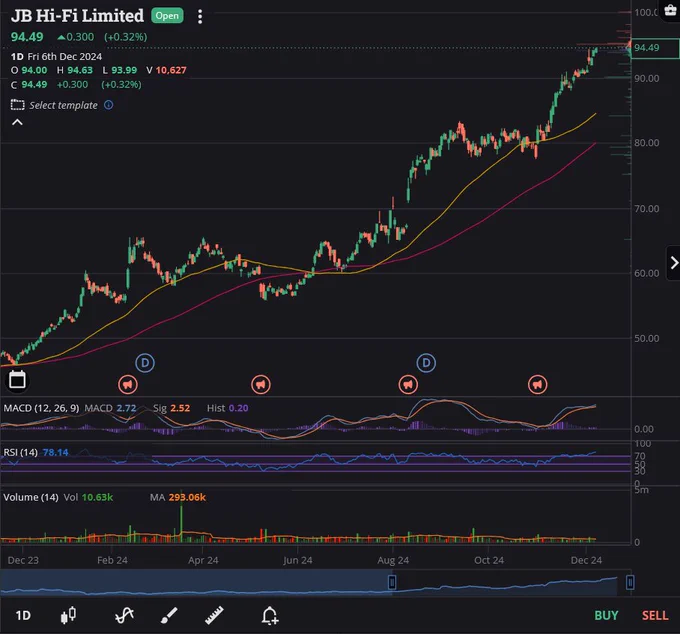Select the brush drawing tool

point(169,615)
